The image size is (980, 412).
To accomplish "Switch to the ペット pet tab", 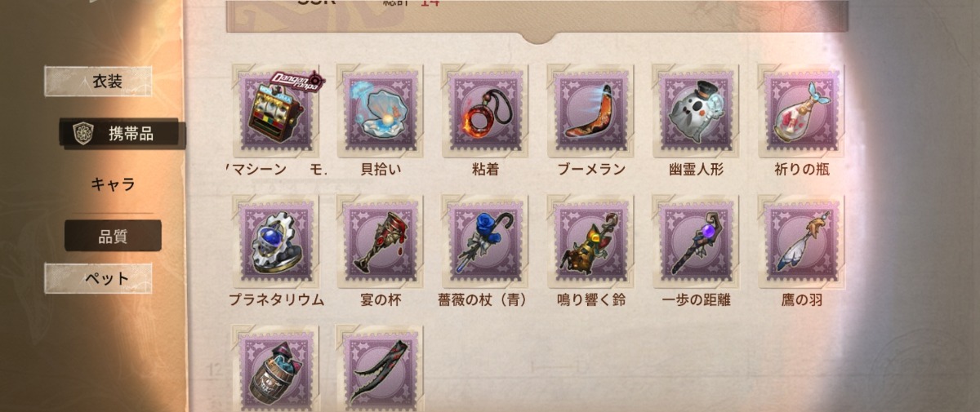I will [x=98, y=278].
